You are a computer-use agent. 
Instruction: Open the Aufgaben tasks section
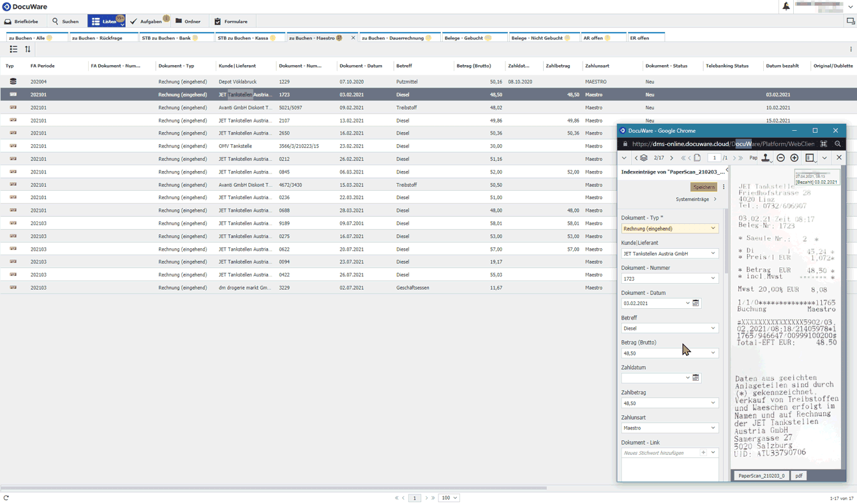(149, 22)
